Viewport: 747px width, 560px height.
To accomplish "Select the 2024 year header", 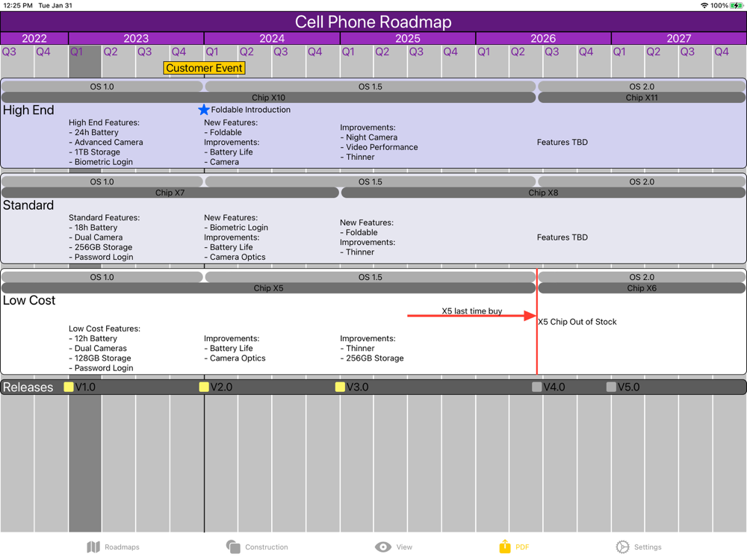I will pyautogui.click(x=272, y=38).
